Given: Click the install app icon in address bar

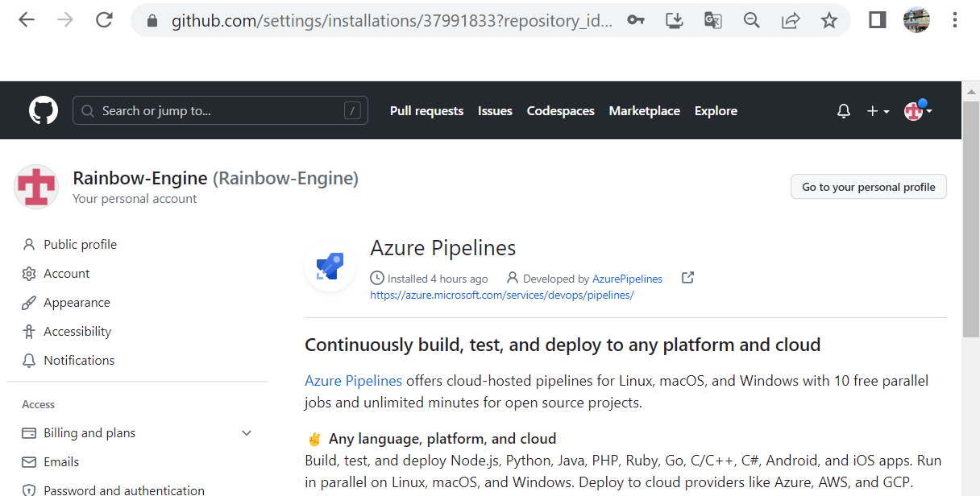Looking at the screenshot, I should tap(675, 20).
